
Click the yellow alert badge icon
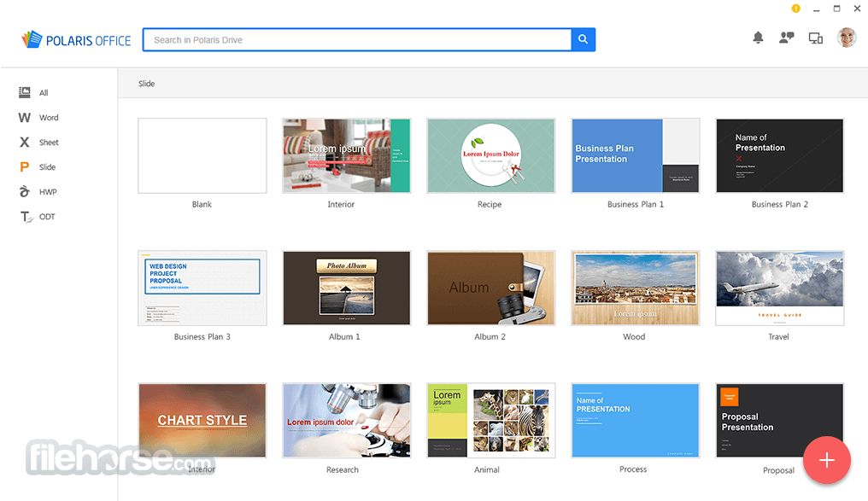[796, 9]
